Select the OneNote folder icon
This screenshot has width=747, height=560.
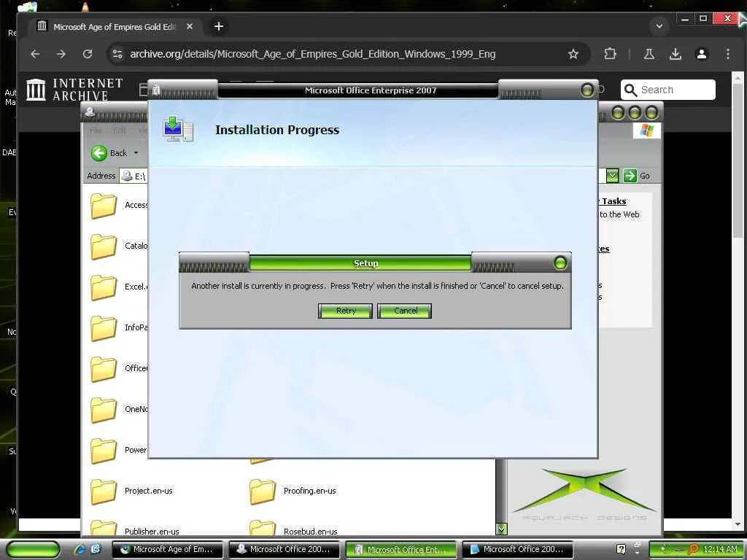[x=104, y=410]
